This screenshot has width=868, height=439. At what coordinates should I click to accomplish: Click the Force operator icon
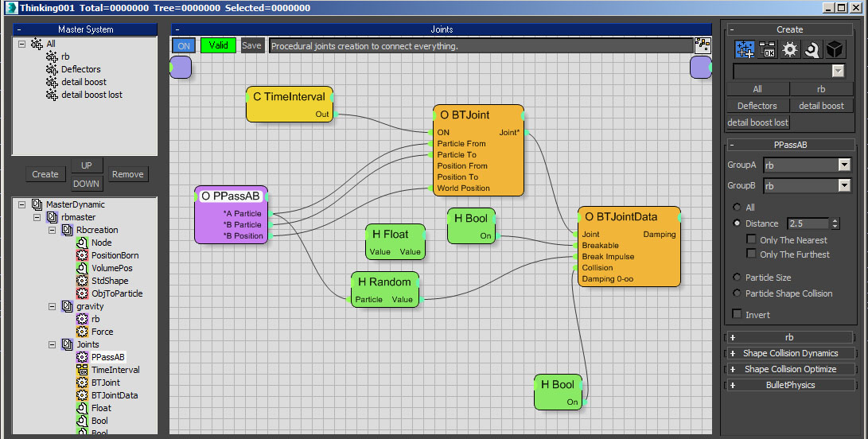tap(82, 332)
